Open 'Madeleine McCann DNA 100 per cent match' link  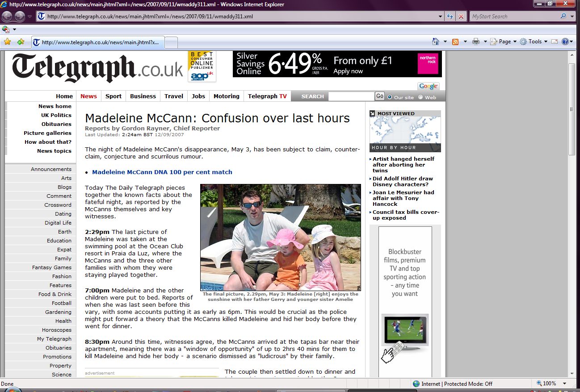click(x=162, y=172)
